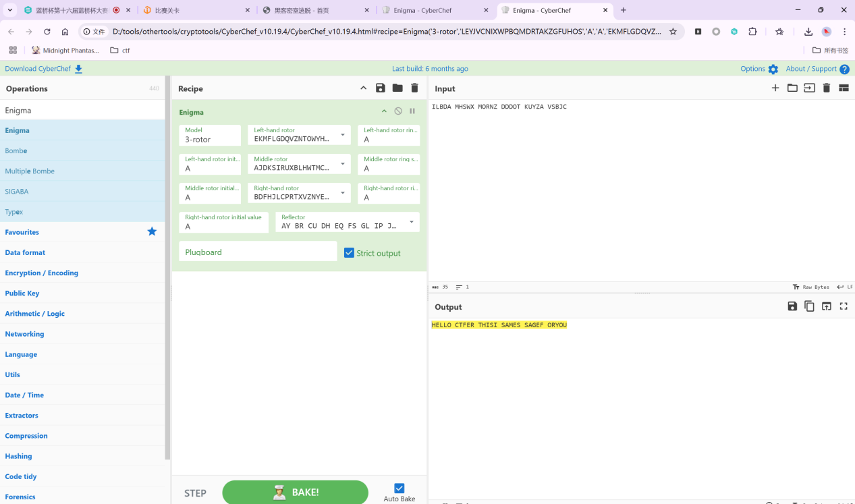Open the Download CyberChef link

[x=43, y=69]
